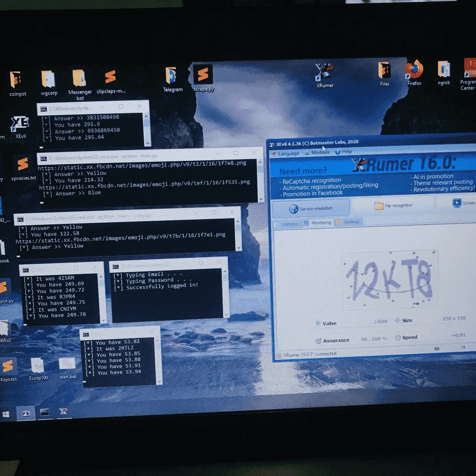The height and width of the screenshot is (476, 476).
Task: Open the wgcorp desktop folder
Action: [x=48, y=82]
